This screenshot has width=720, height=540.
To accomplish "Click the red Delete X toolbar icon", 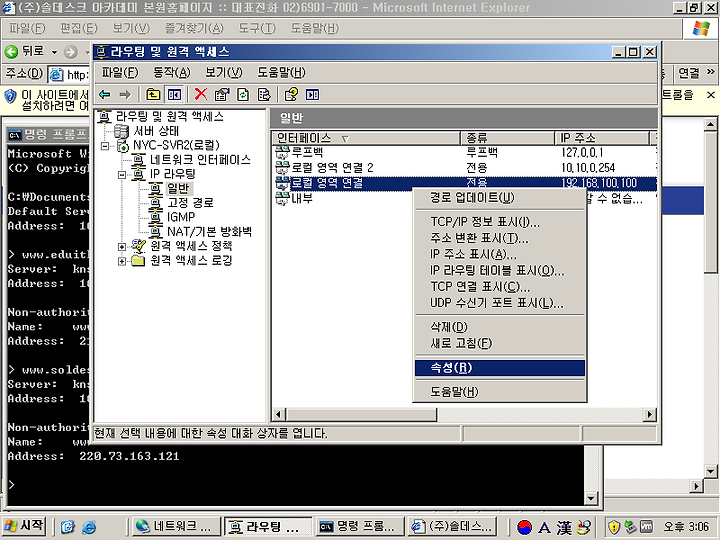I will pyautogui.click(x=201, y=95).
